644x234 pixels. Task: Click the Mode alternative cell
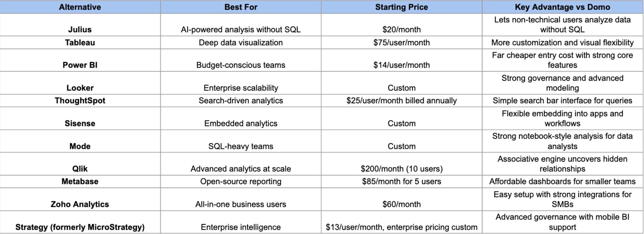pyautogui.click(x=80, y=141)
